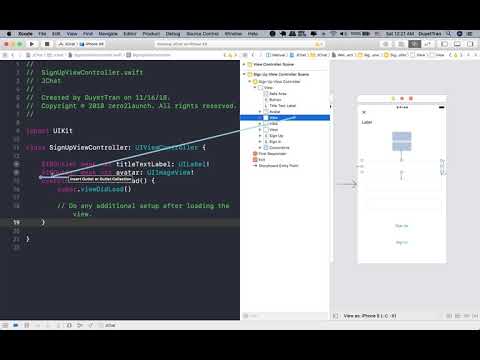Image resolution: width=480 pixels, height=360 pixels.
Task: Open the Product menu
Action: pos(151,34)
